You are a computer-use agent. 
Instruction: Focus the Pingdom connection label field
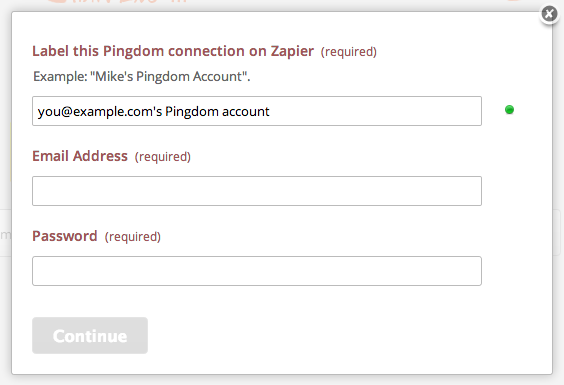coord(257,111)
